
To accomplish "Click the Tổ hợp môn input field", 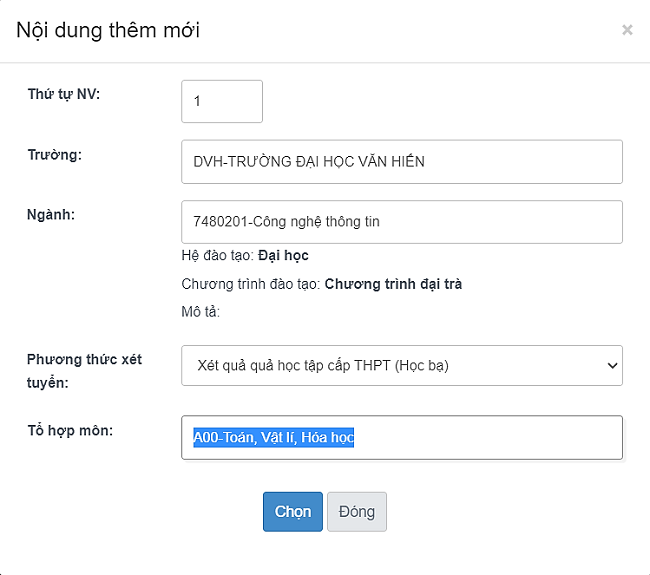I will (x=402, y=437).
